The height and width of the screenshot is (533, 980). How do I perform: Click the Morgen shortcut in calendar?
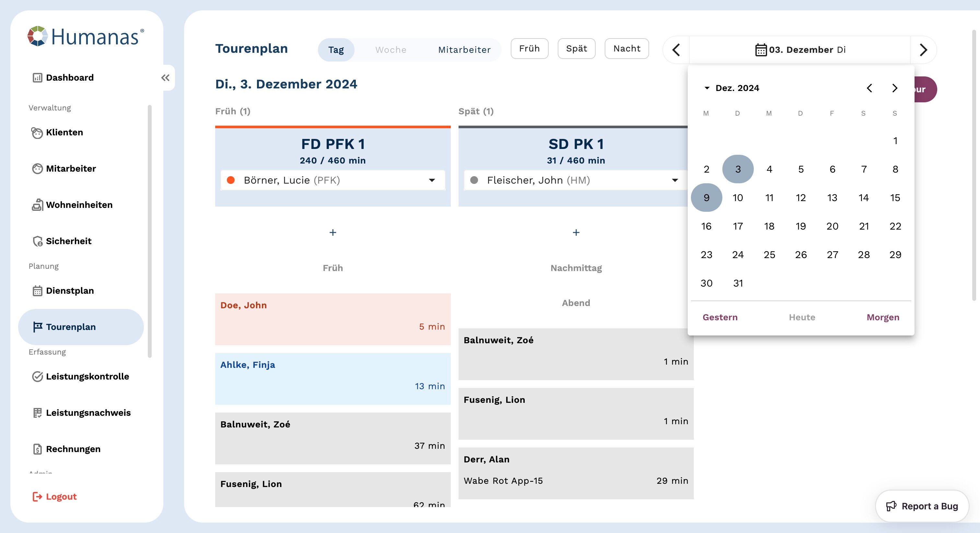[882, 317]
